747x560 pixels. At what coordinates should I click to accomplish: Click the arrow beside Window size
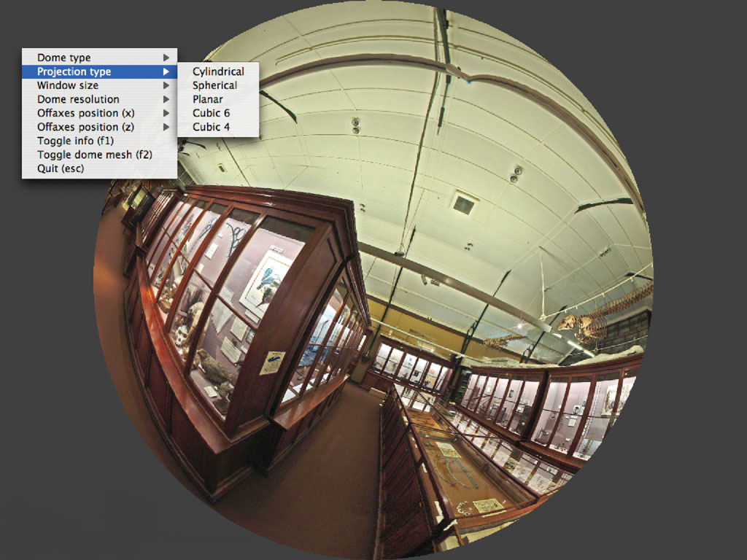pos(166,85)
